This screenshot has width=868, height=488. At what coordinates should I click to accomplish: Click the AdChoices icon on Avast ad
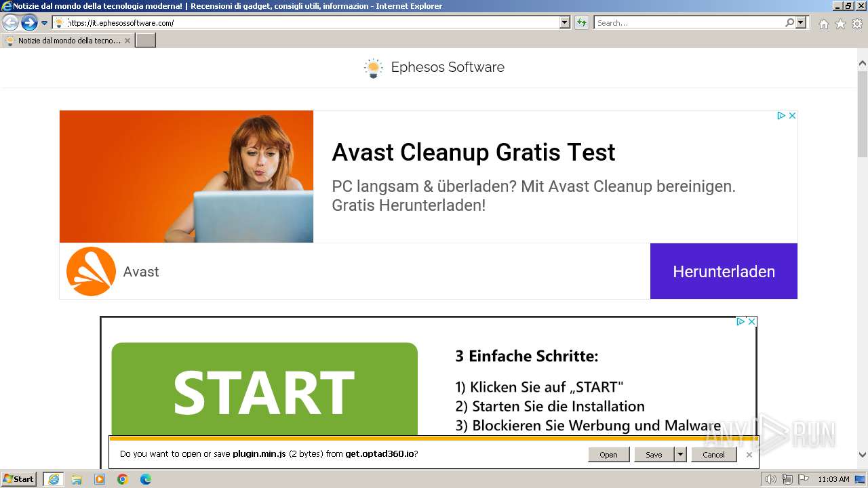[x=781, y=116]
